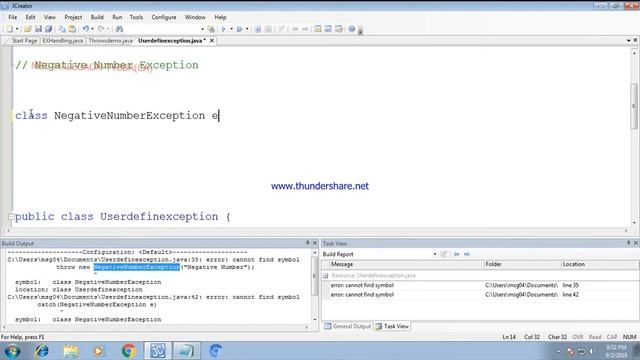Click the Redo toolbar icon

click(101, 29)
